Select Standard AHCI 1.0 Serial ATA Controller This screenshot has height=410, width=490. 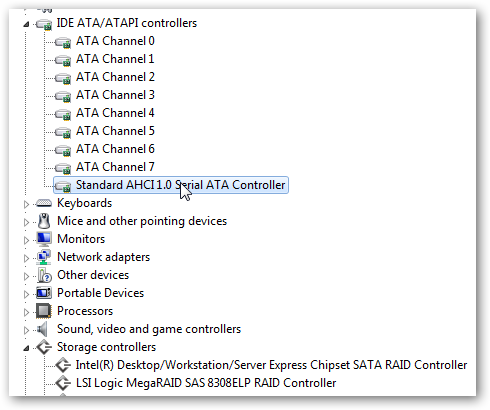tap(171, 185)
